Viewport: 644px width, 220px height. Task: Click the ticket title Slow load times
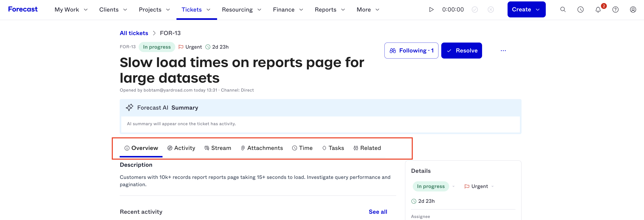click(242, 70)
